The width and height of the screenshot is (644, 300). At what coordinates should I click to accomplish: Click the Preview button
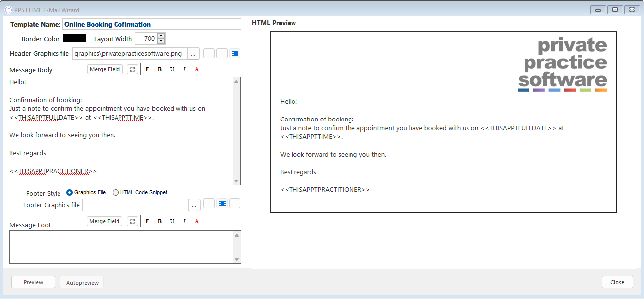tap(34, 282)
